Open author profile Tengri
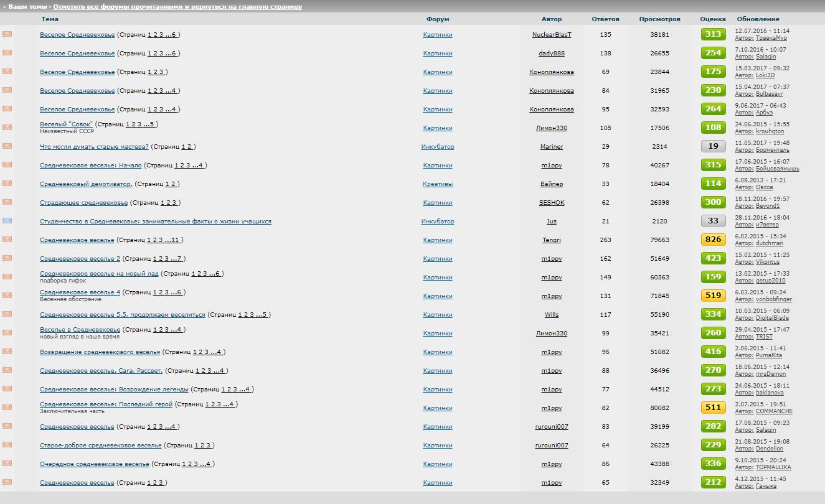825x504 pixels. pos(551,240)
